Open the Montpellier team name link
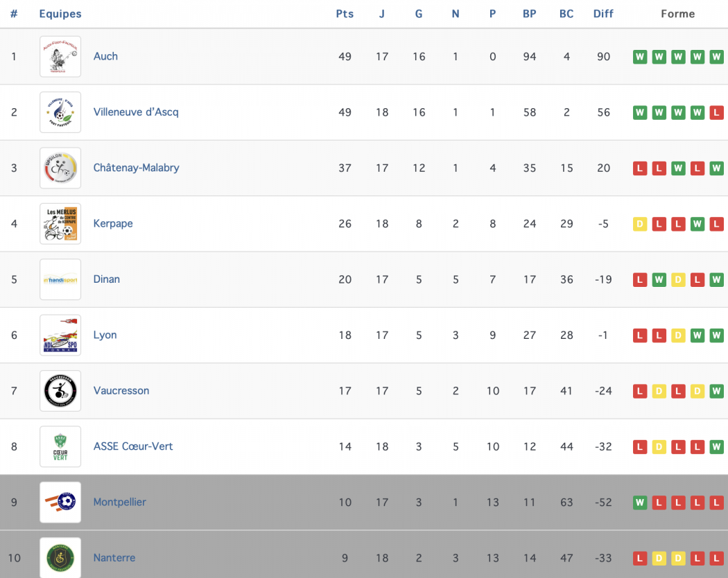 pyautogui.click(x=120, y=502)
